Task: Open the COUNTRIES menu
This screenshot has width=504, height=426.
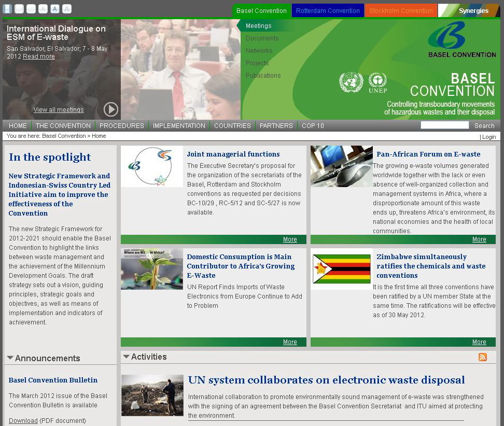Action: (232, 125)
